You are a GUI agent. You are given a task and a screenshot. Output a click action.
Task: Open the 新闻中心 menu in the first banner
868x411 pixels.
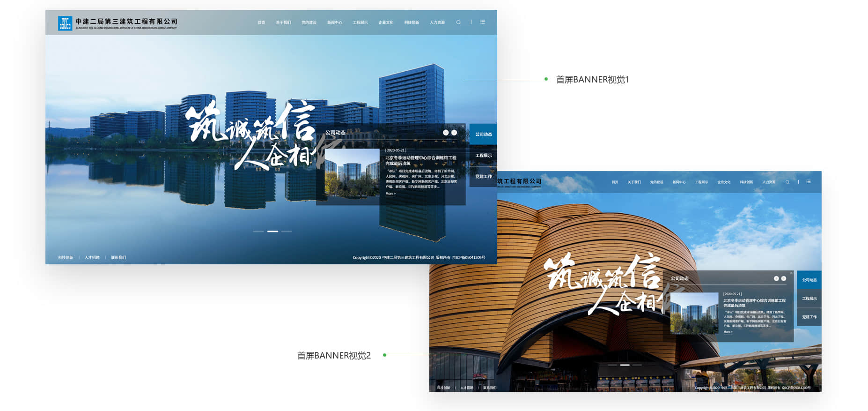[x=334, y=22]
